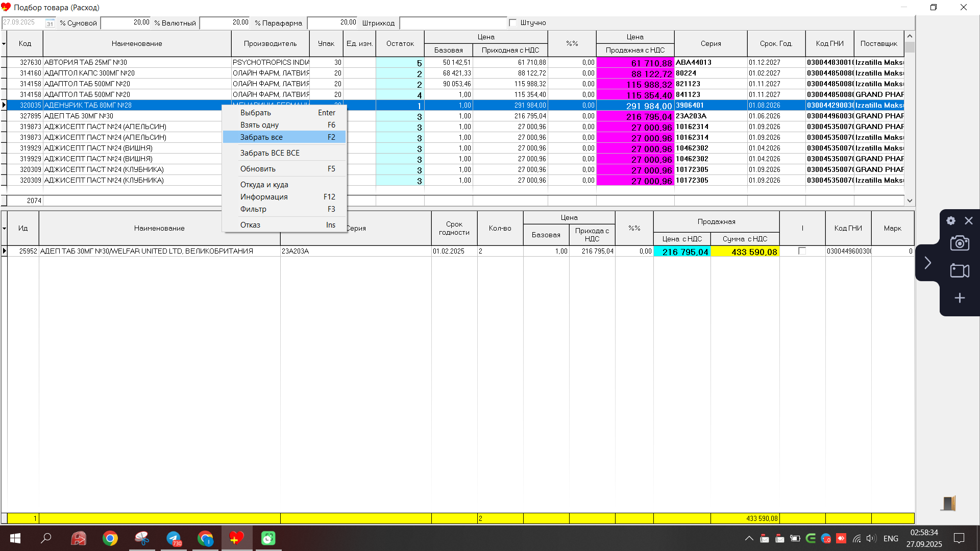Open Telegram from the taskbar
The width and height of the screenshot is (980, 551).
point(174,538)
